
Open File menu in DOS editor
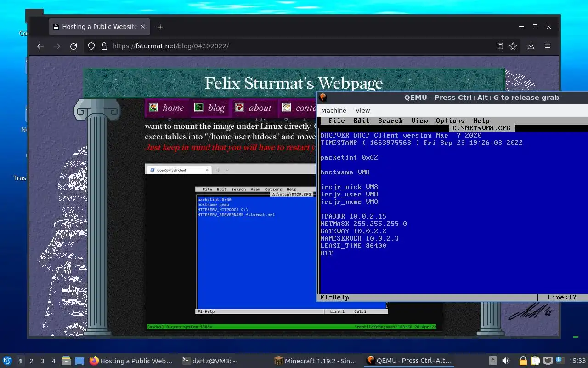click(x=337, y=121)
